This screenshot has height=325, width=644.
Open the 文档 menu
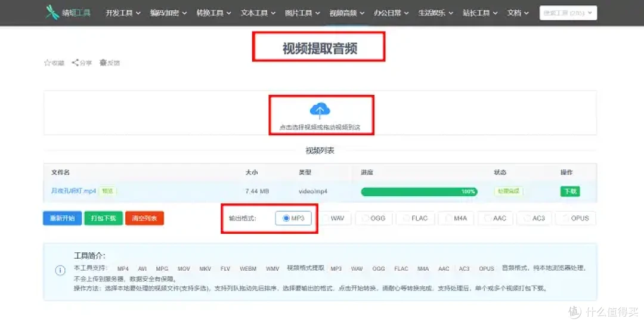[x=518, y=13]
